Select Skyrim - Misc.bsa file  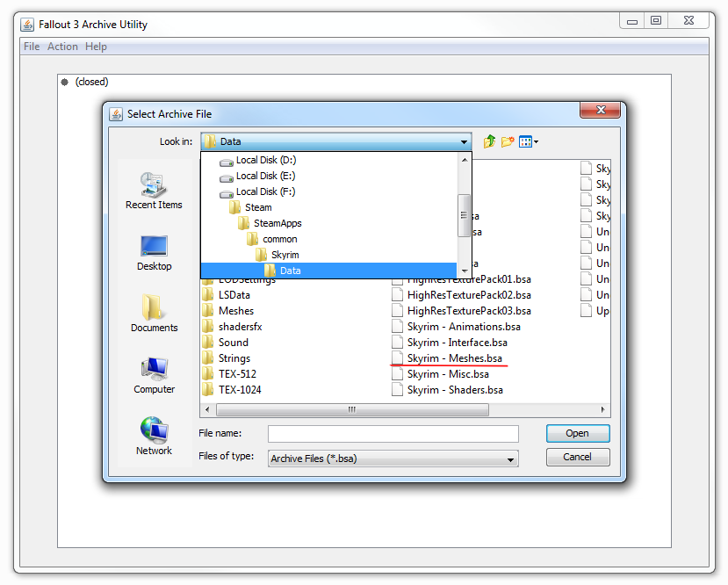(x=441, y=374)
